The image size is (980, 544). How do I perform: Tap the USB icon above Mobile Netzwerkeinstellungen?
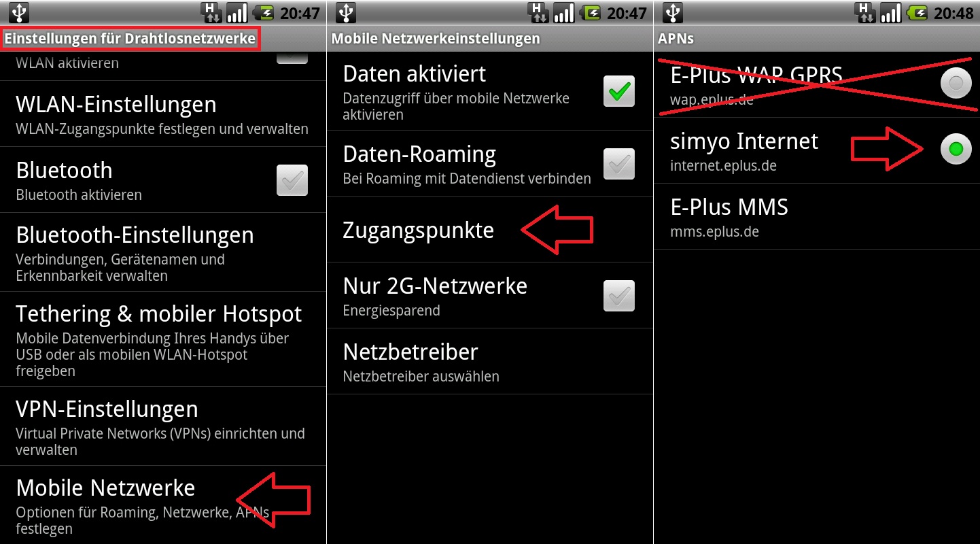pyautogui.click(x=346, y=12)
